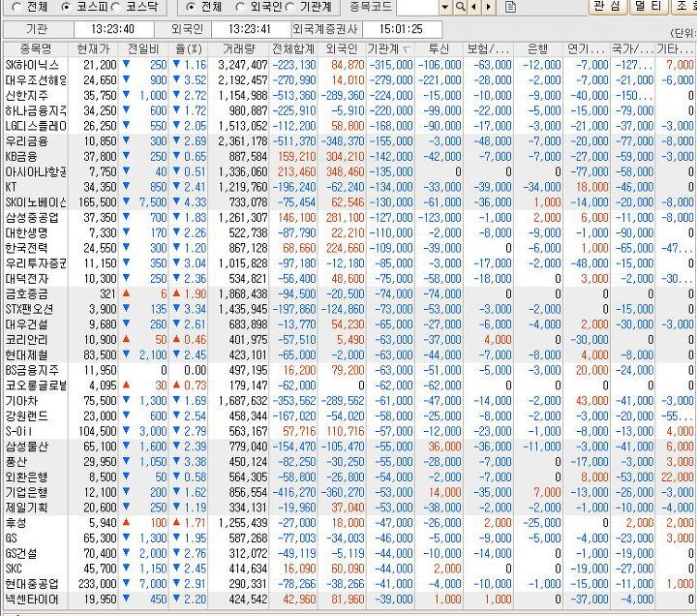This screenshot has height=616, width=697.
Task: Sort by the 전체합계 column header
Action: (x=293, y=49)
